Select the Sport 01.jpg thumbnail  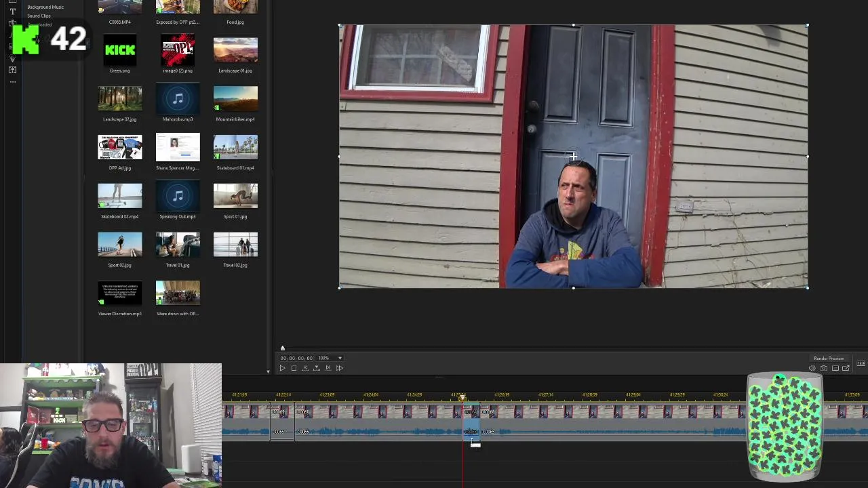pos(235,196)
